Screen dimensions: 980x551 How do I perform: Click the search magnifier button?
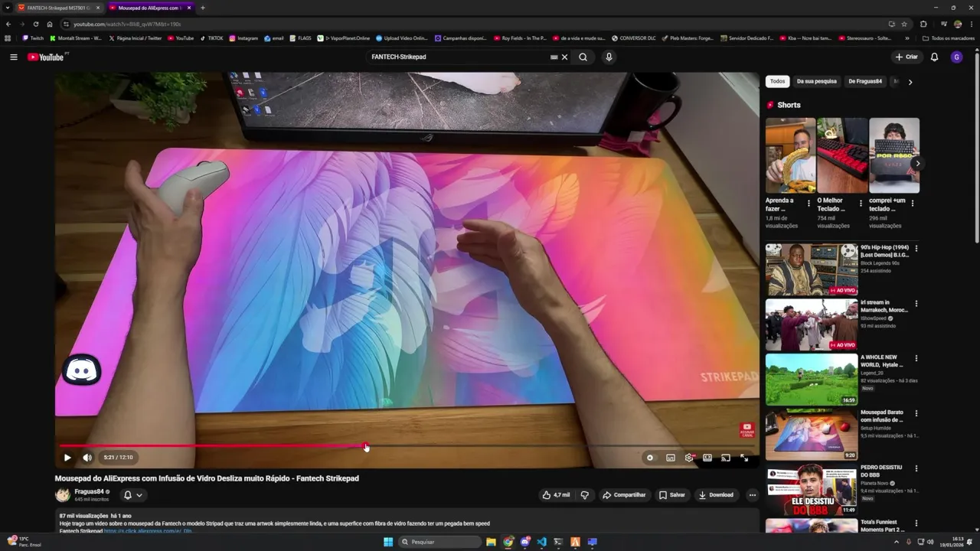(583, 57)
